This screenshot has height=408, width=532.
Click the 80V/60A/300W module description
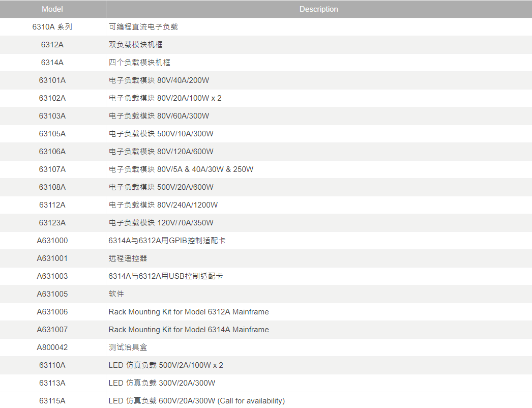pyautogui.click(x=159, y=116)
